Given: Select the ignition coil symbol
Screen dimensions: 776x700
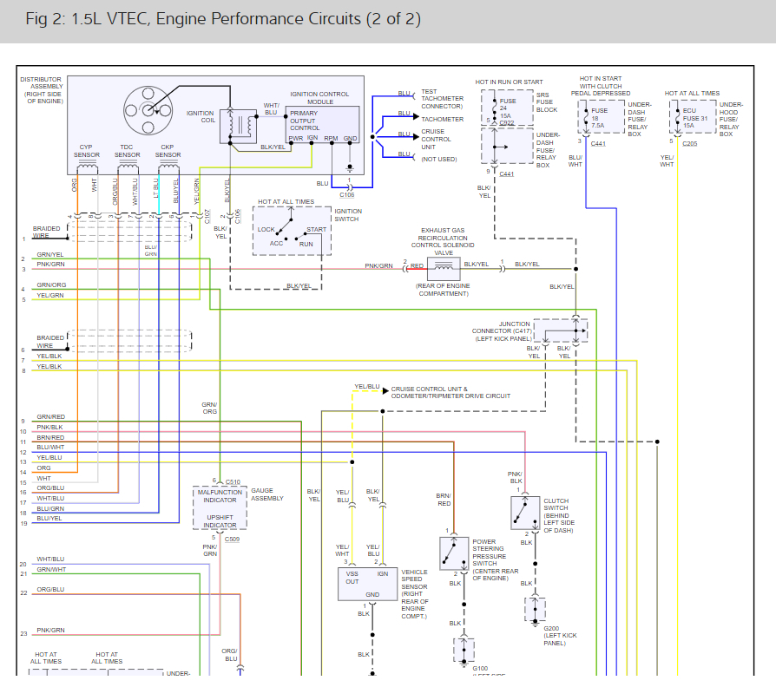Looking at the screenshot, I should coord(238,126).
